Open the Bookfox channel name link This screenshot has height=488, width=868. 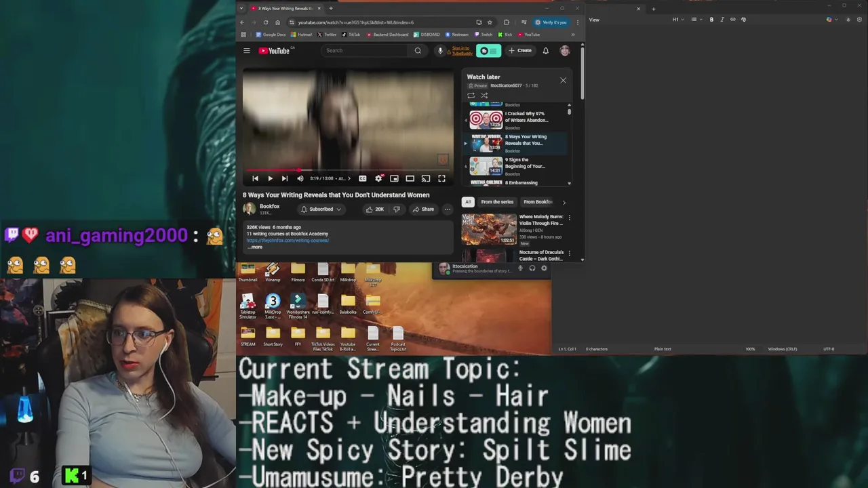click(x=269, y=206)
